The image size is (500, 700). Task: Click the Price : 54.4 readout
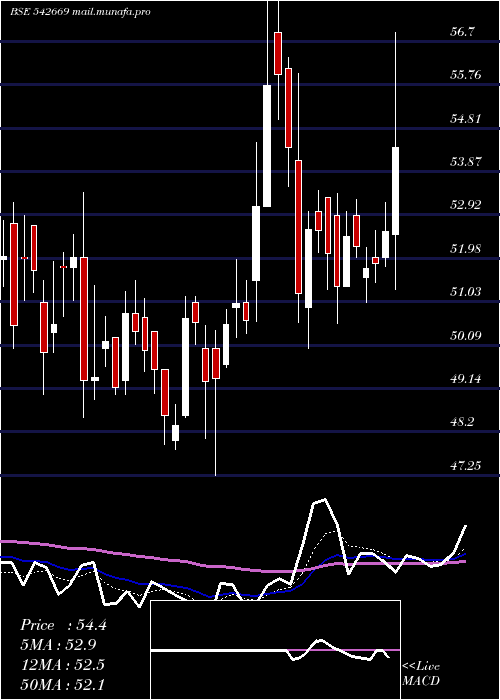(x=63, y=625)
